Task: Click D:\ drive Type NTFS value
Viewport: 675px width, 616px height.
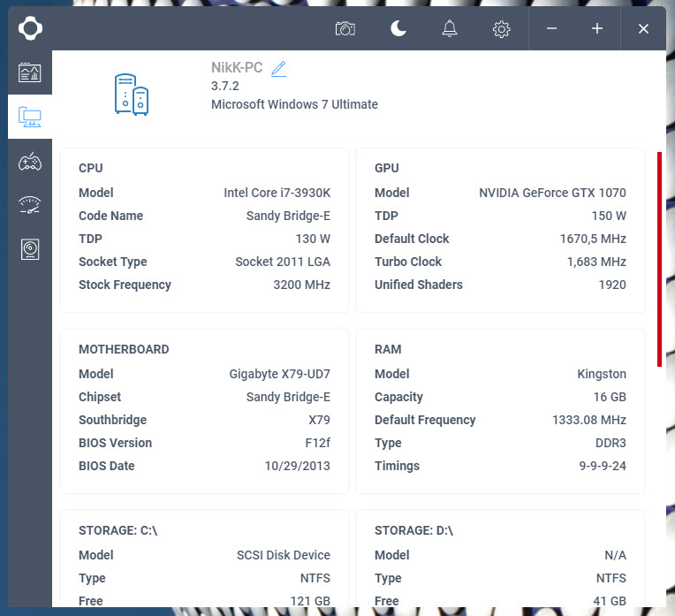Action: pyautogui.click(x=611, y=578)
